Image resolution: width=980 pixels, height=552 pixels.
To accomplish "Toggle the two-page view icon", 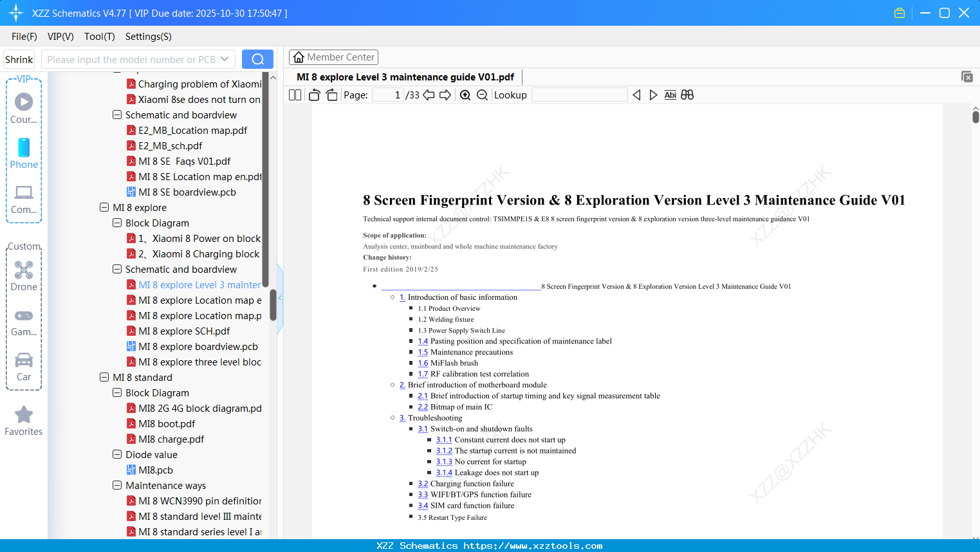I will (295, 95).
